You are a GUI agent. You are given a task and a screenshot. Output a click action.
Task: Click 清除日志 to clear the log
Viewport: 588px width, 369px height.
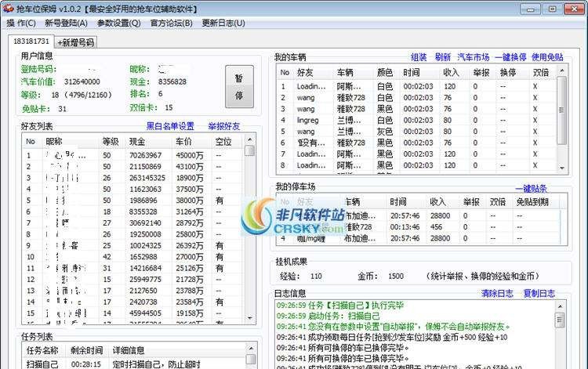click(x=497, y=294)
